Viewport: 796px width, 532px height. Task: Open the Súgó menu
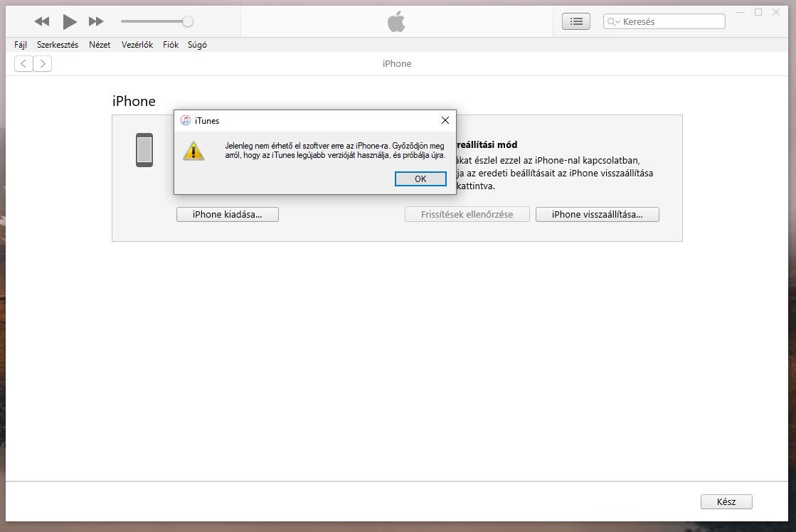click(x=197, y=45)
